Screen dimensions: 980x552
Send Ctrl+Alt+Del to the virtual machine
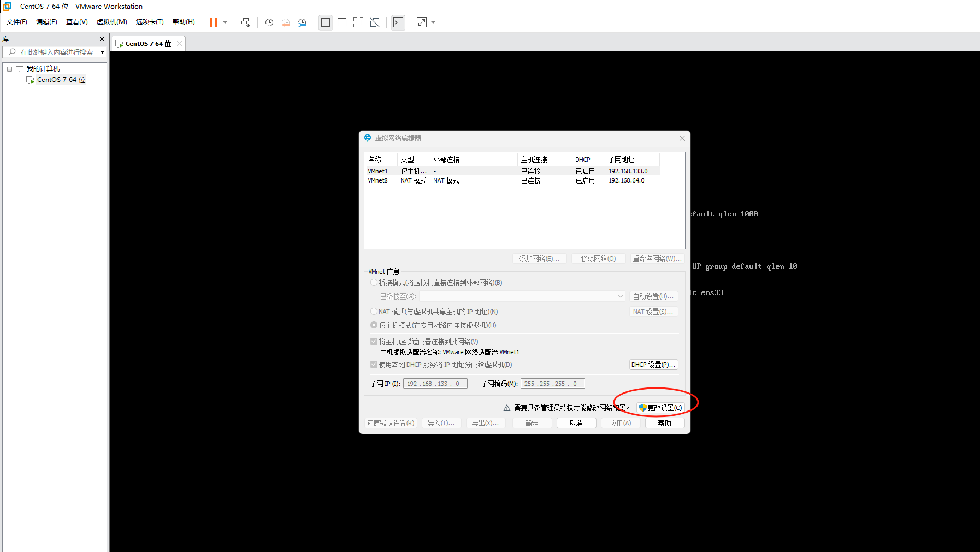pos(246,22)
